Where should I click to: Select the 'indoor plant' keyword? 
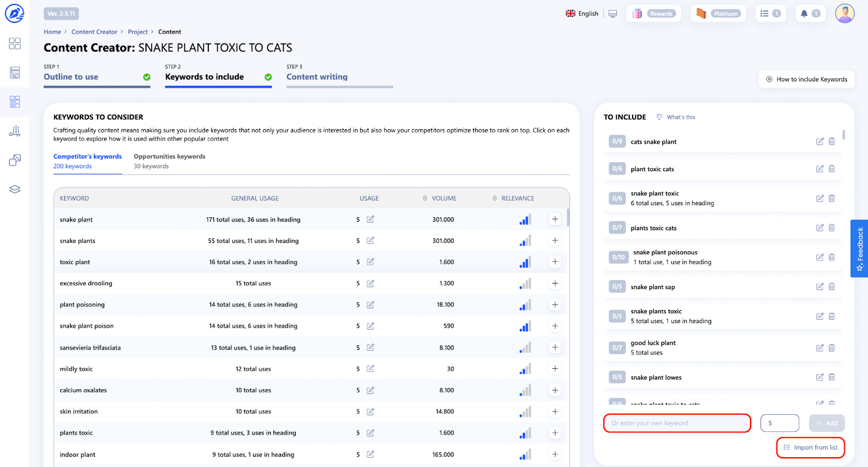78,455
